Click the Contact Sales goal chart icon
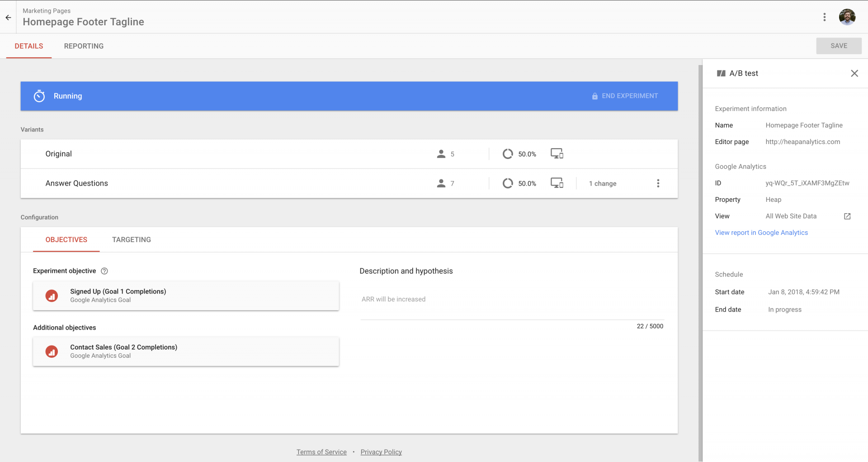Screen dimensions: 868x462 [x=52, y=351]
